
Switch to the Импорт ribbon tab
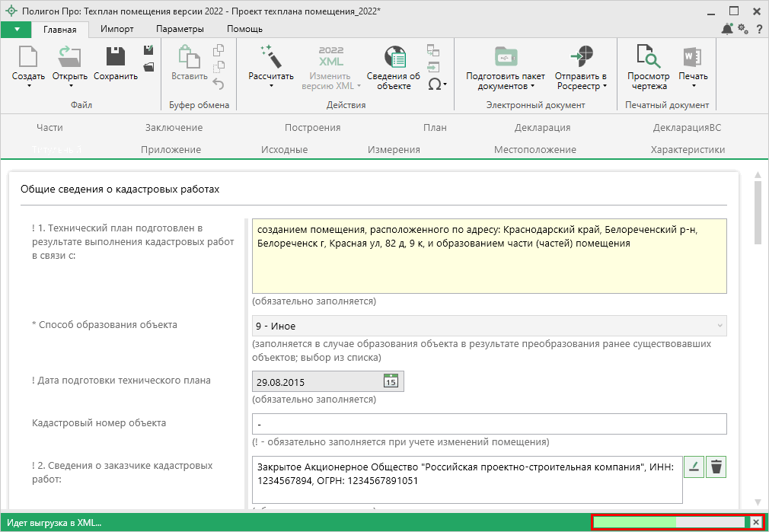point(117,29)
